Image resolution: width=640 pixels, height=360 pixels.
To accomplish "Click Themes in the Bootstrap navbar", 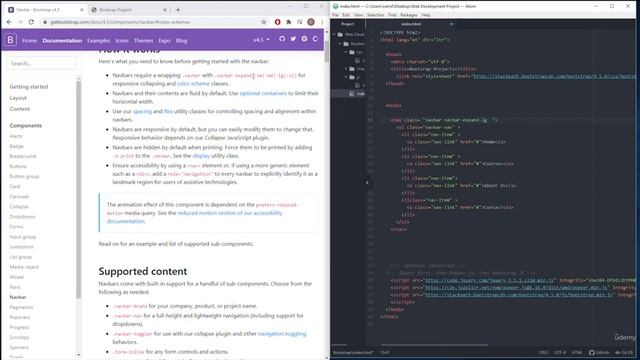I will (x=144, y=40).
